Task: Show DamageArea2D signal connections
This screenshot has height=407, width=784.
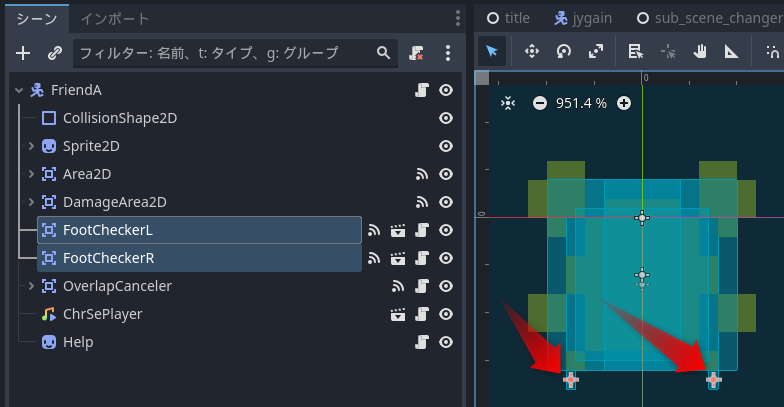Action: click(x=422, y=202)
